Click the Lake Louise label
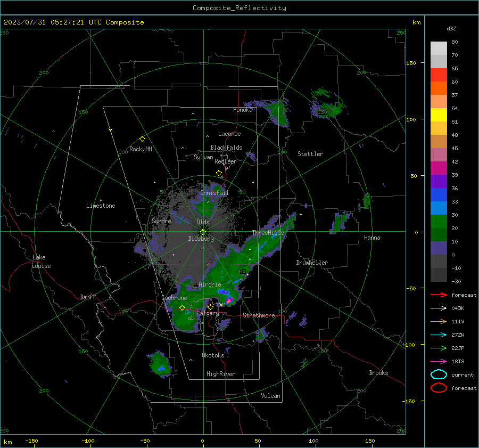 click(41, 262)
